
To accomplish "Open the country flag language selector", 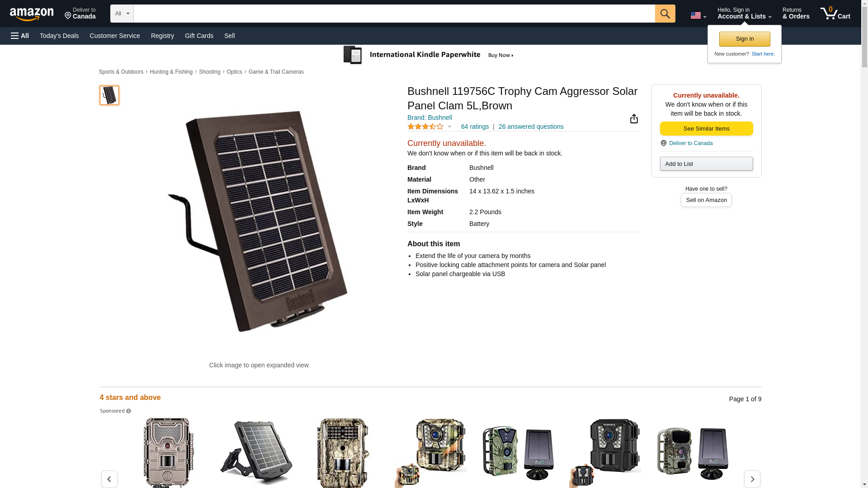I will (x=698, y=15).
